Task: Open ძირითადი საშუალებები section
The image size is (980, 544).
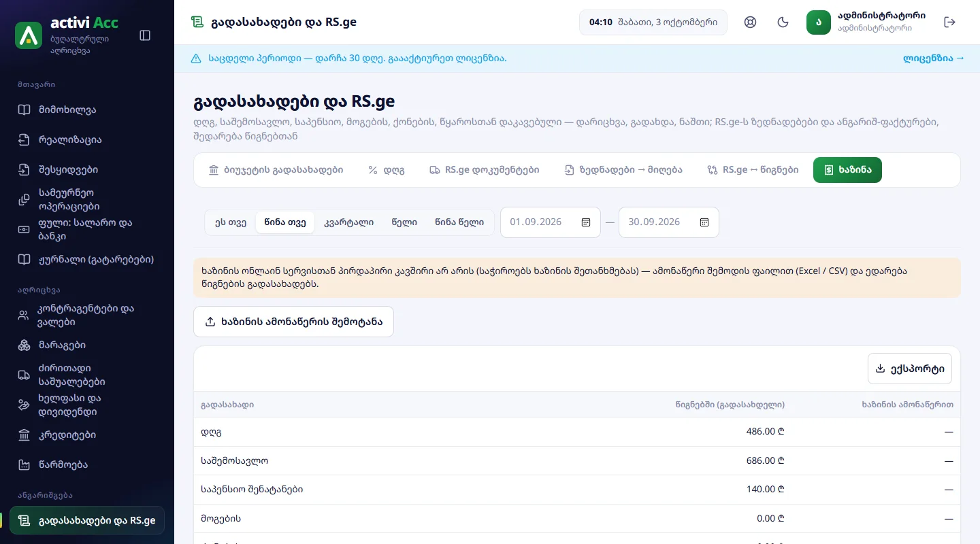Action: [87, 375]
